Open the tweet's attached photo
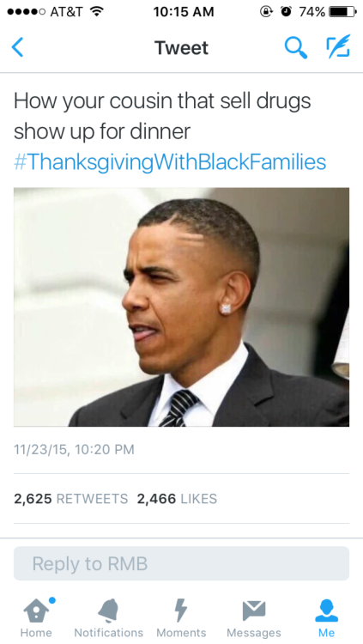Viewport: 363px width, 644px height. (x=182, y=307)
